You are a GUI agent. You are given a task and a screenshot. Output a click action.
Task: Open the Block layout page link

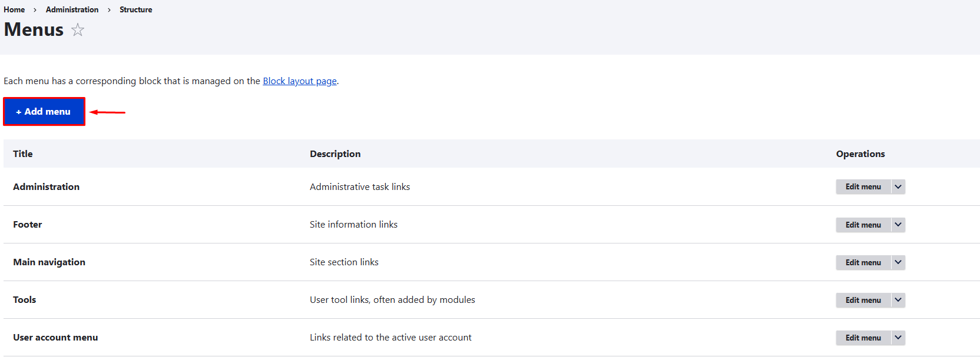(300, 81)
